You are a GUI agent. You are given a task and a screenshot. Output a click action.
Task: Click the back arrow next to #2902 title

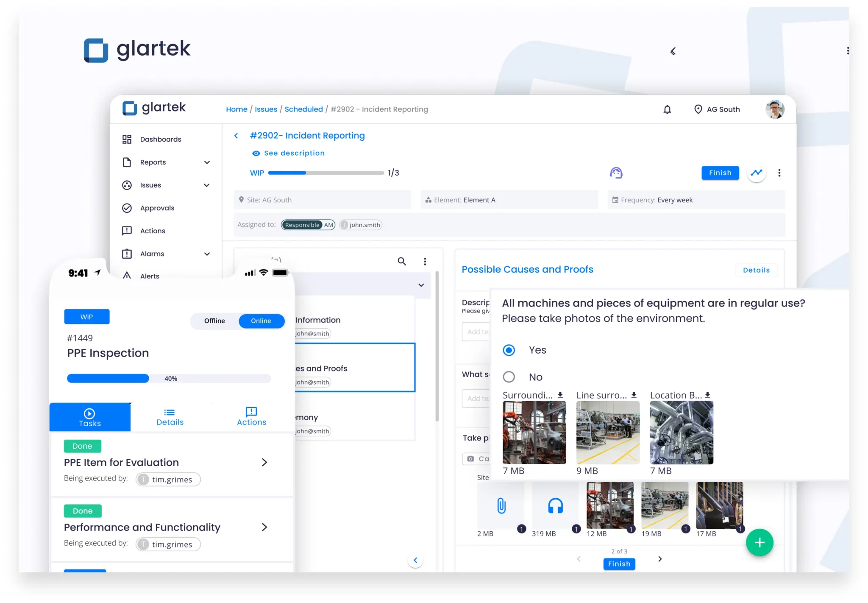tap(236, 136)
